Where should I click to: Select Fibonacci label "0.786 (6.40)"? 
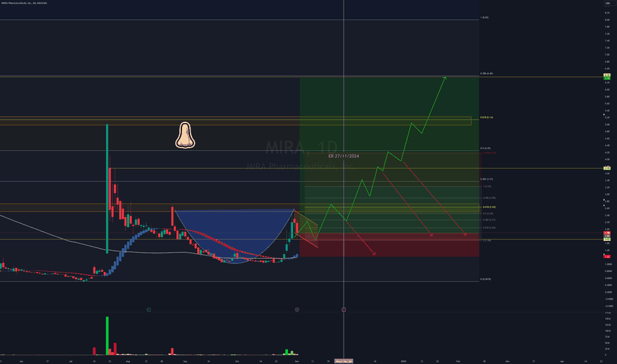pyautogui.click(x=487, y=73)
